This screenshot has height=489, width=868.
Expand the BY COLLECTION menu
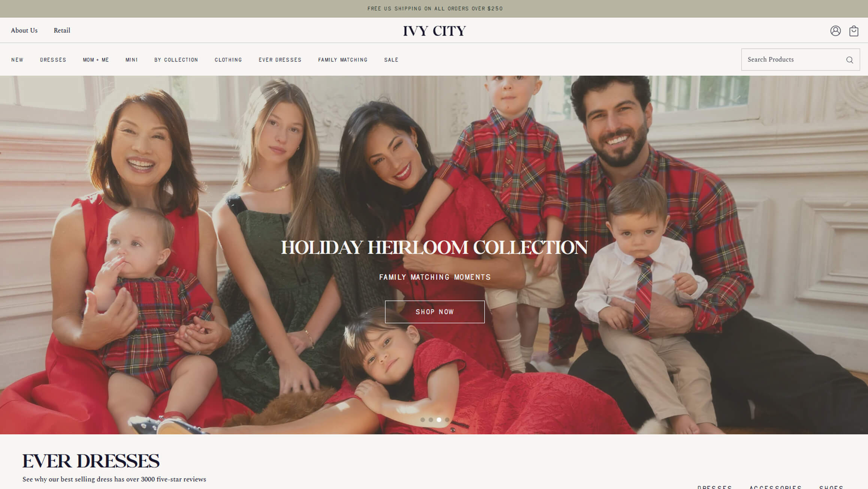pos(176,60)
